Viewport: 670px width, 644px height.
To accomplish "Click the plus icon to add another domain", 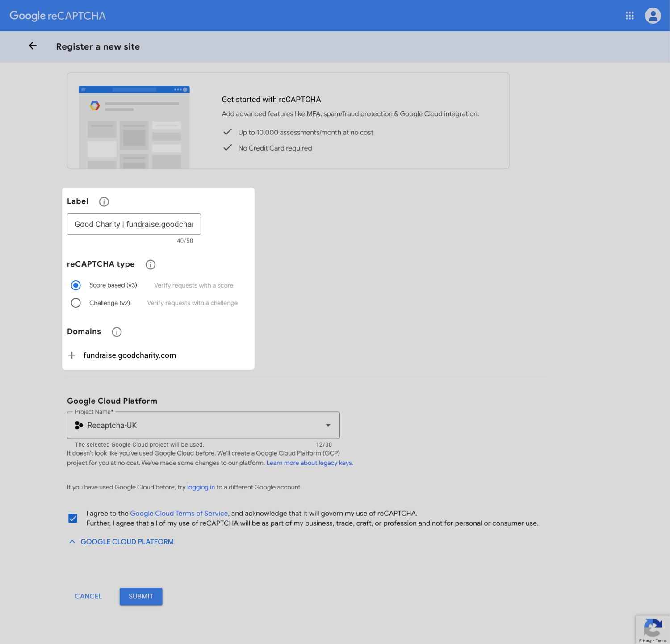I will [x=72, y=355].
